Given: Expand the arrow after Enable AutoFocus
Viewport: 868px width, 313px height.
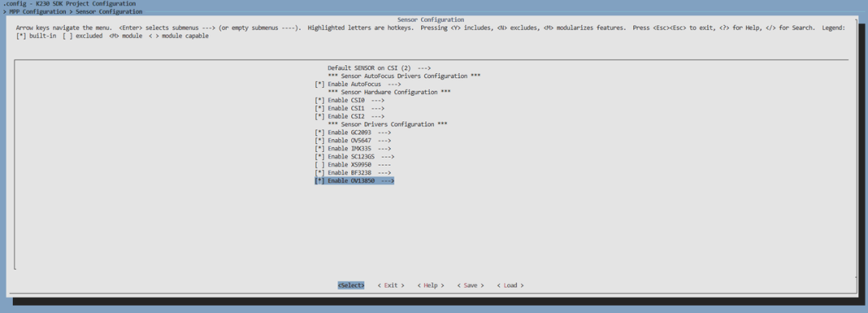Looking at the screenshot, I should pyautogui.click(x=394, y=84).
